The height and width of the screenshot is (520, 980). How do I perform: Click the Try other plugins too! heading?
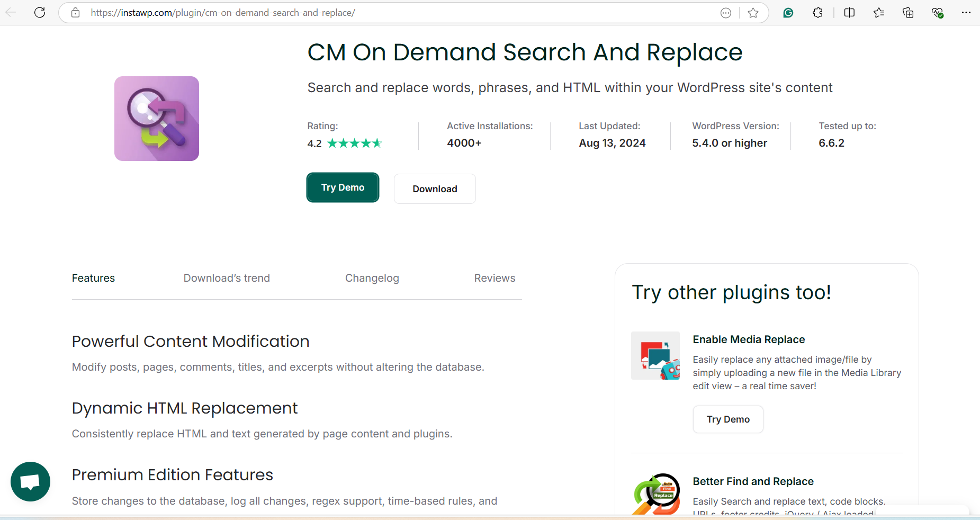click(x=731, y=293)
